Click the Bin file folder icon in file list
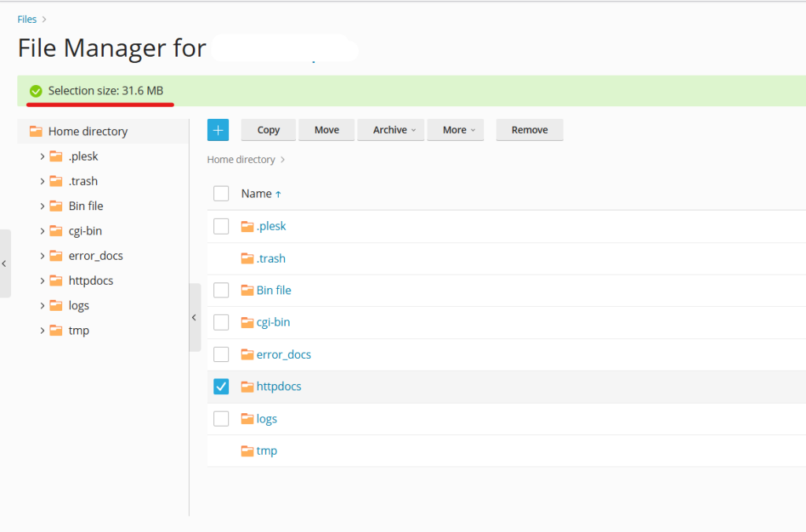Viewport: 806px width, 532px height. (x=247, y=290)
